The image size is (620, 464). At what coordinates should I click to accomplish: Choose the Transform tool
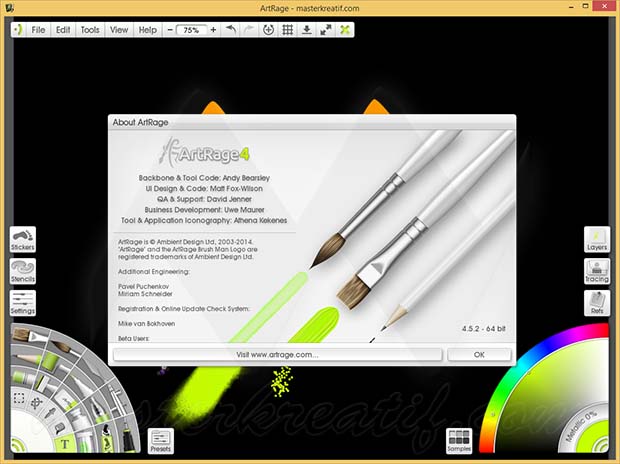(x=36, y=403)
